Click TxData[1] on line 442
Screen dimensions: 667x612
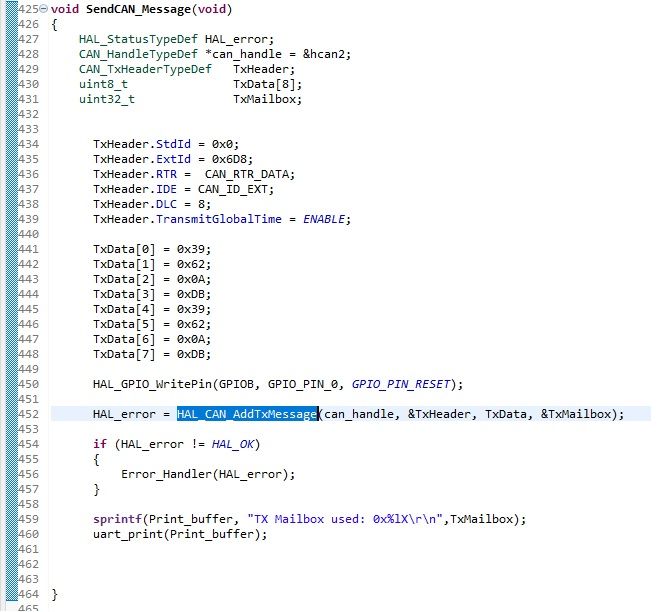124,264
